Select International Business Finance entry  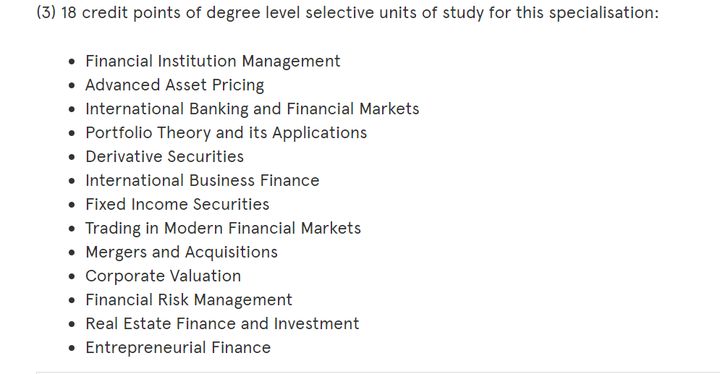202,181
